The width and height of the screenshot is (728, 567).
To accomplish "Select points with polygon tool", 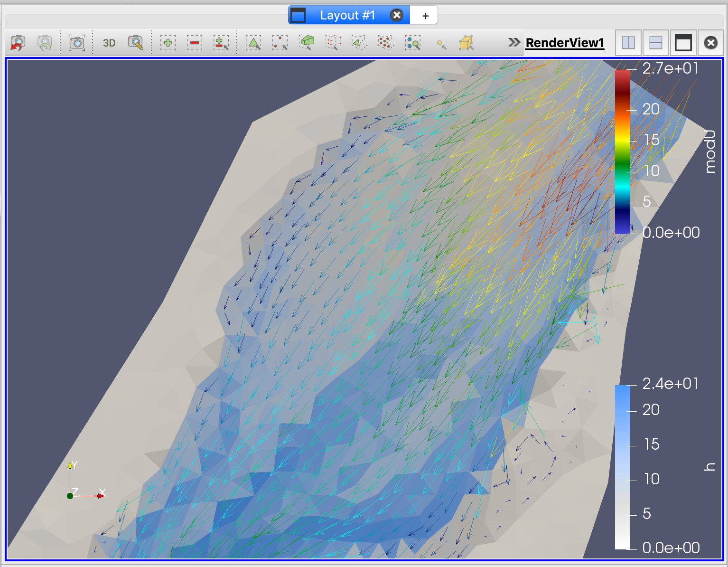I will point(386,43).
